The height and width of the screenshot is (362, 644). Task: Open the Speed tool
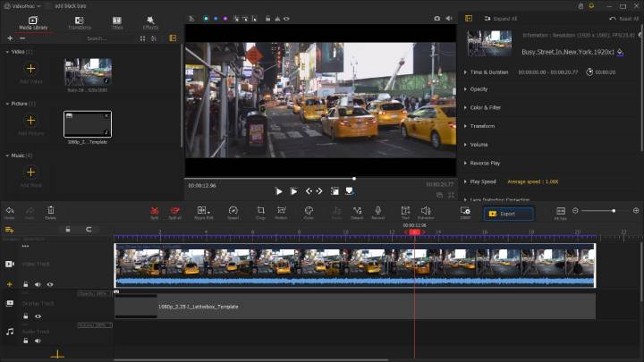233,211
